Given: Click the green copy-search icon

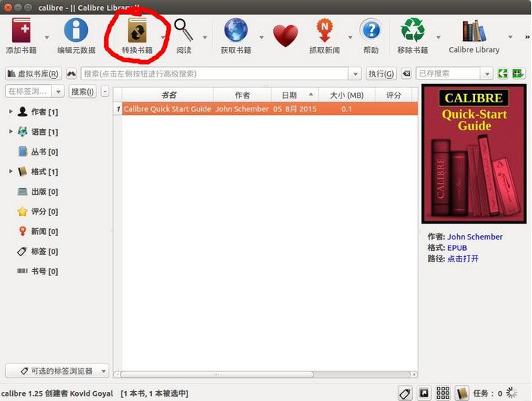Looking at the screenshot, I should pyautogui.click(x=503, y=74).
